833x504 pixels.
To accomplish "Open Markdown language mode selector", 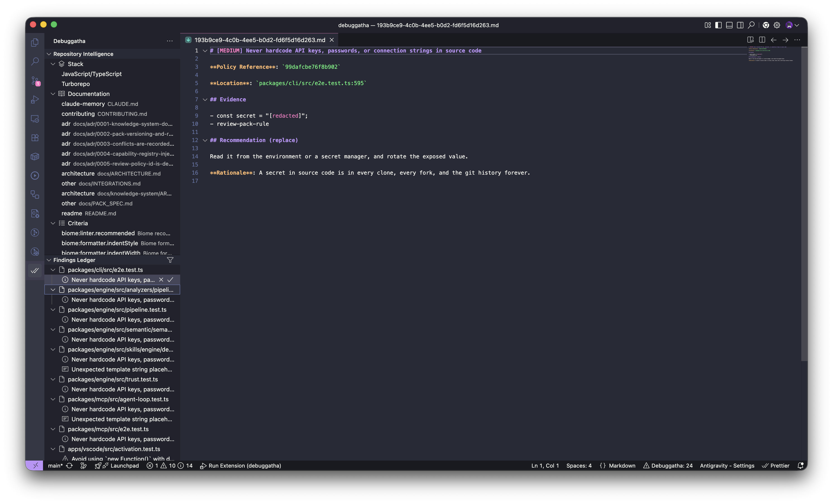I will coord(622,466).
